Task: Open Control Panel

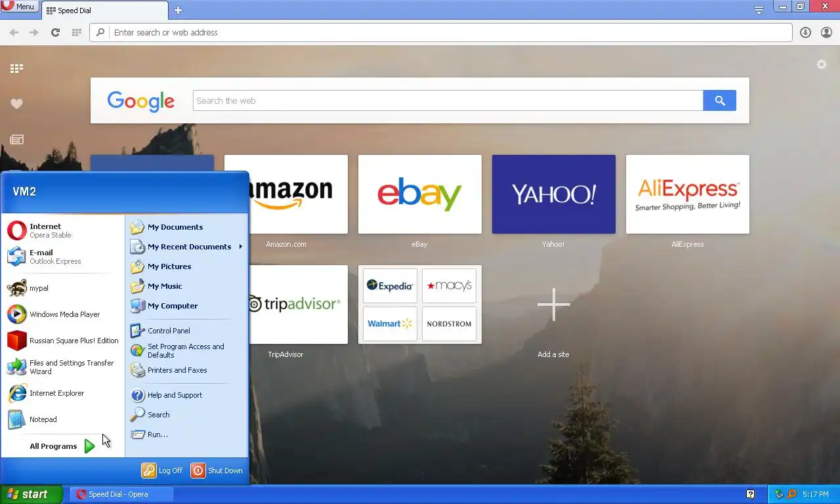Action: (x=186, y=331)
